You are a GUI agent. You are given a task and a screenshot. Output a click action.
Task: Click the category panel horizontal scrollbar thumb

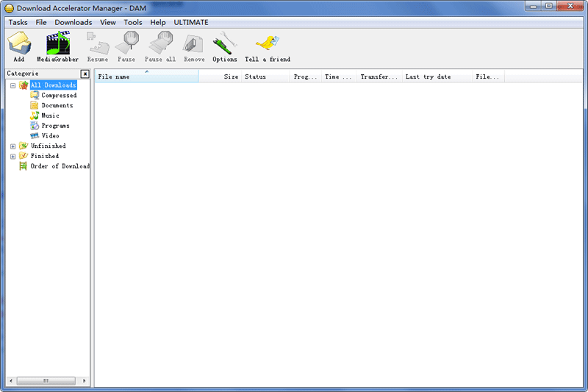pyautogui.click(x=46, y=381)
